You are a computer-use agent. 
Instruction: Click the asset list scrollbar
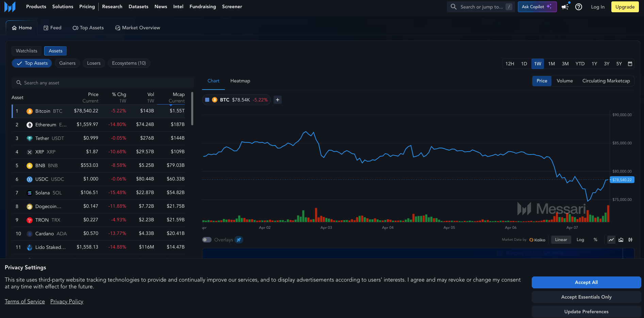[192, 109]
